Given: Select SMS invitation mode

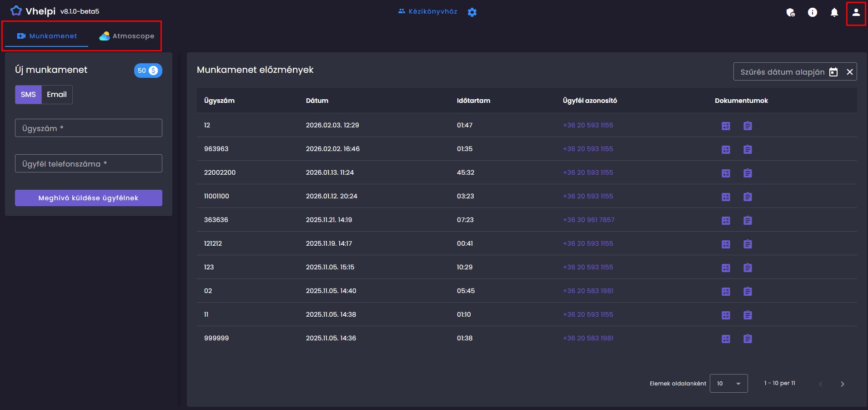Looking at the screenshot, I should pos(28,95).
